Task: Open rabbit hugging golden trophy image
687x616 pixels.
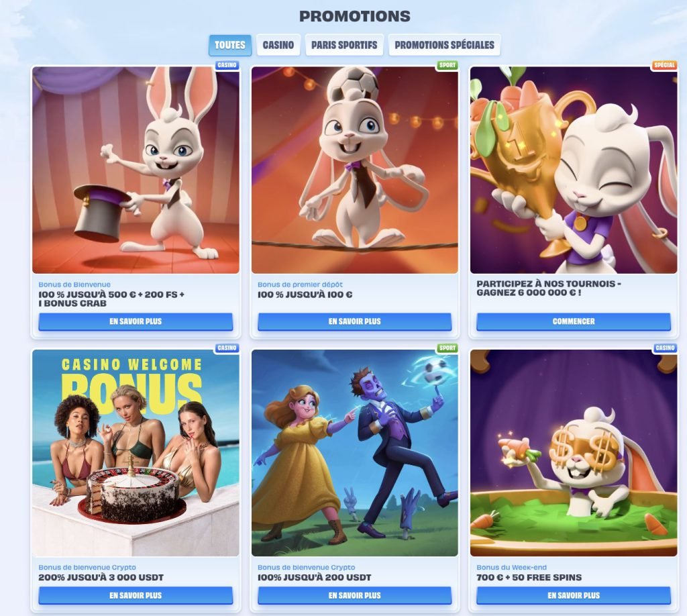Action: click(574, 170)
